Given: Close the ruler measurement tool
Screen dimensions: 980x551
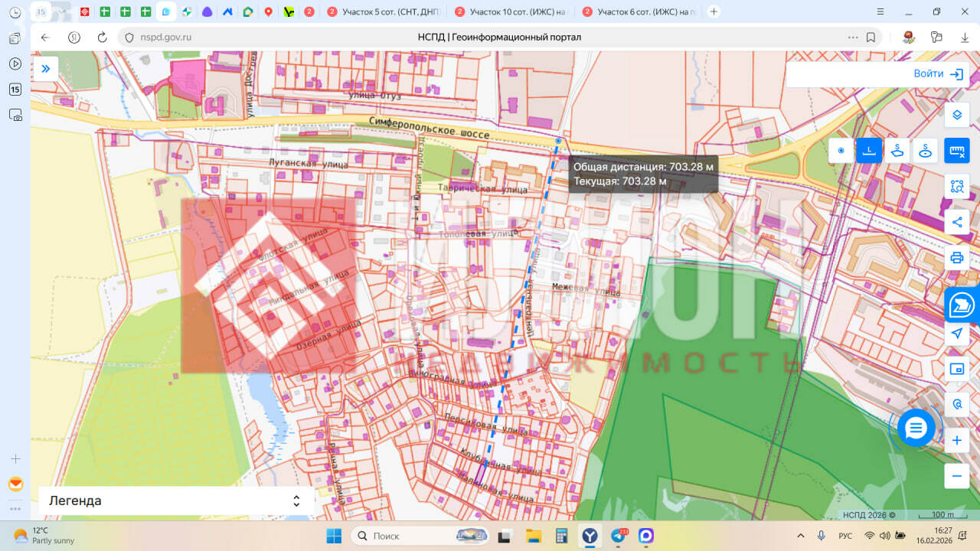Looking at the screenshot, I should (x=956, y=151).
